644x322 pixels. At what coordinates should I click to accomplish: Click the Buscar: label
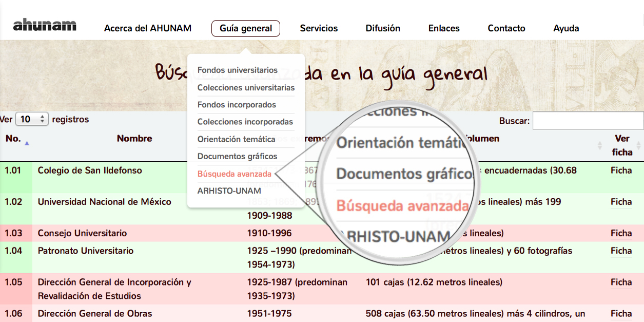(514, 121)
